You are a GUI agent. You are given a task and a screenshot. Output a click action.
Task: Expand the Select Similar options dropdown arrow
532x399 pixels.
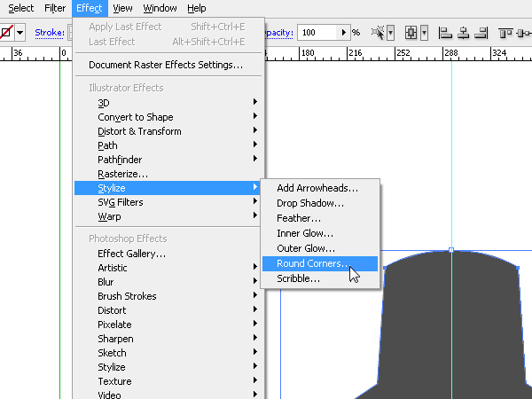(x=393, y=33)
